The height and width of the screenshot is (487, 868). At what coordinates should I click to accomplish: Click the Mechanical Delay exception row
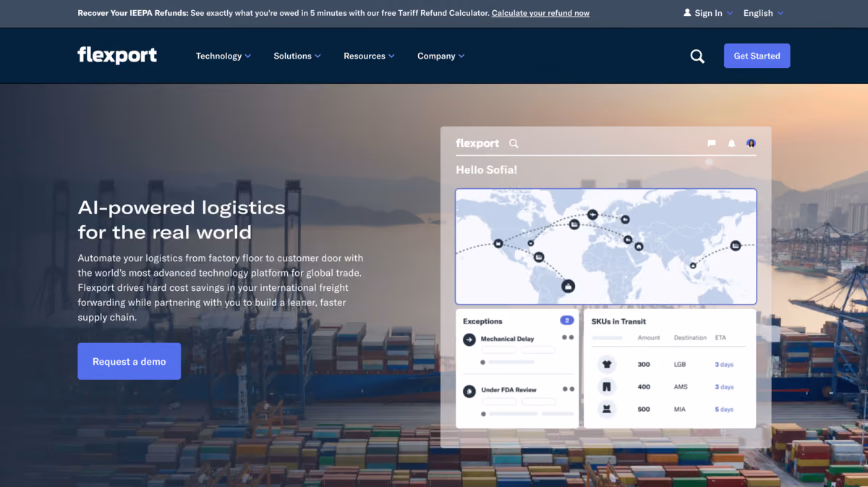[x=517, y=349]
